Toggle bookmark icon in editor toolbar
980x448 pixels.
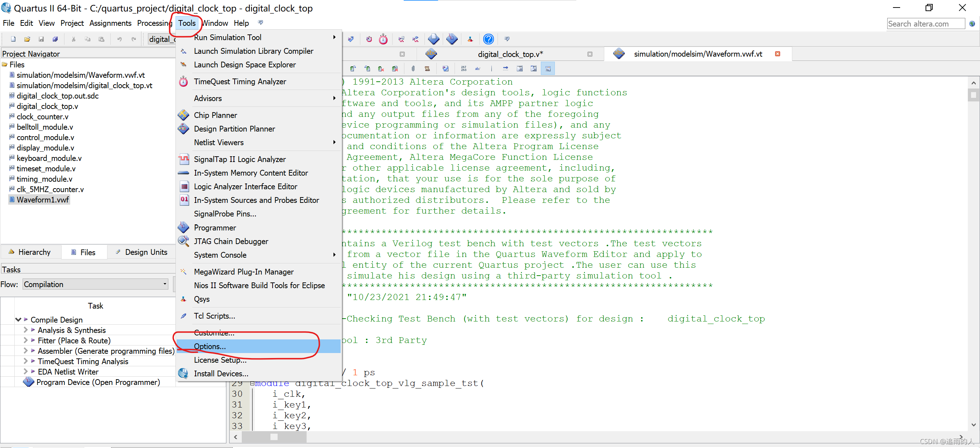click(353, 69)
